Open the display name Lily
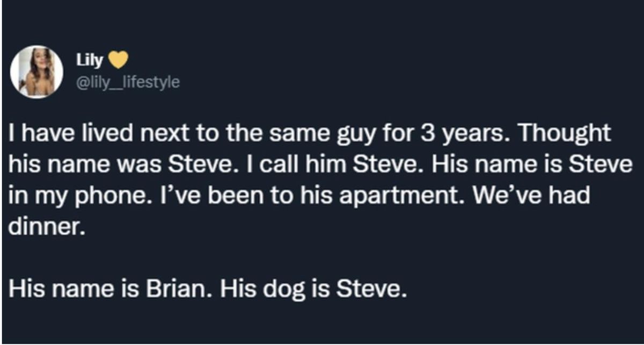 [92, 62]
